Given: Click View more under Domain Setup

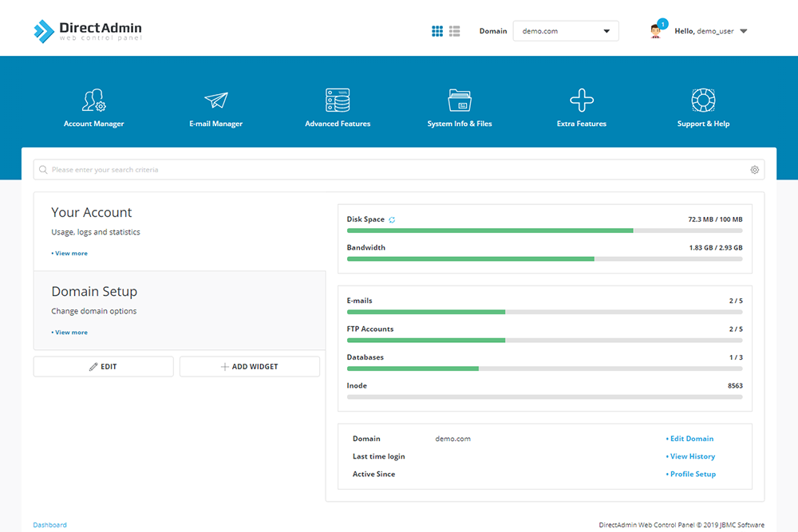Looking at the screenshot, I should (69, 333).
